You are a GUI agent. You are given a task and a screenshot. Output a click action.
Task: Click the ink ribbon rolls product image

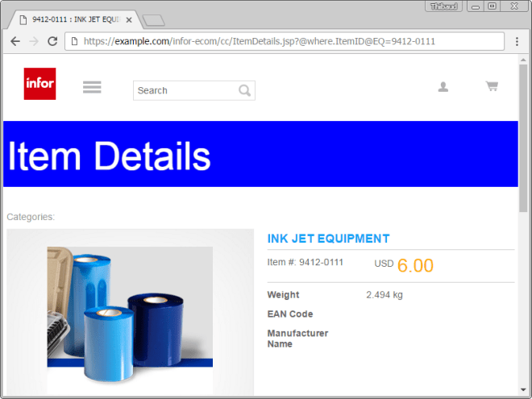click(x=130, y=310)
